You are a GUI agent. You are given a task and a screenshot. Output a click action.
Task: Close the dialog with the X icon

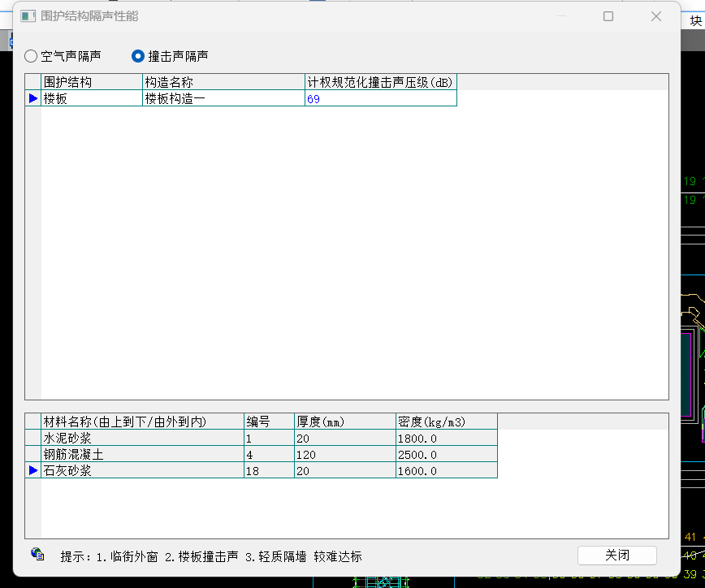[656, 16]
